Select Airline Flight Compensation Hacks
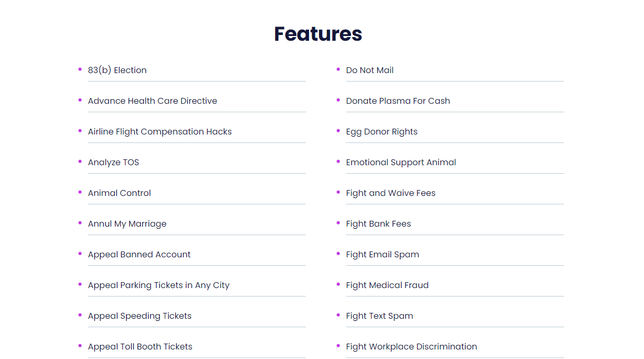 [x=160, y=131]
